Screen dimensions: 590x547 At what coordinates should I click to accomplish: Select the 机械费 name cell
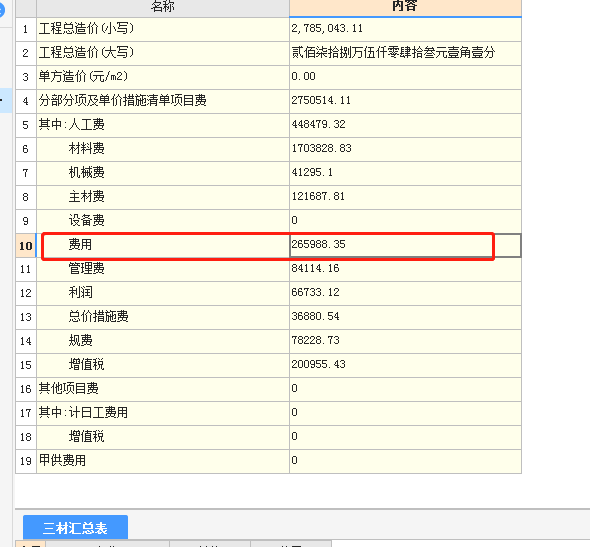[163, 173]
